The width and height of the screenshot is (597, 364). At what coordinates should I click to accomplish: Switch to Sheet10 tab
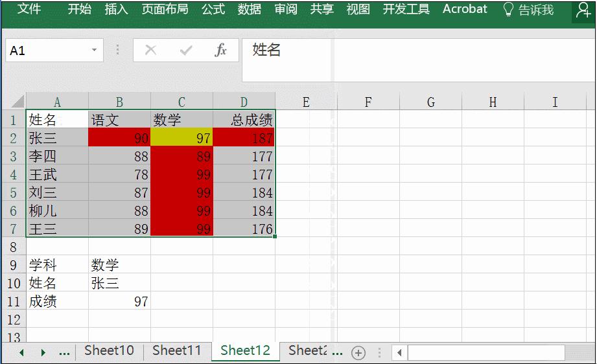[110, 350]
